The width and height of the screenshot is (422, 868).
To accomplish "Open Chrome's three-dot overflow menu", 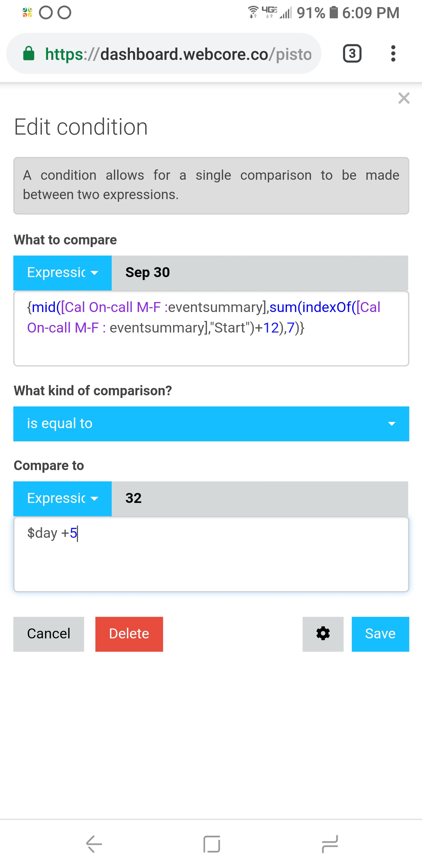I will (393, 54).
